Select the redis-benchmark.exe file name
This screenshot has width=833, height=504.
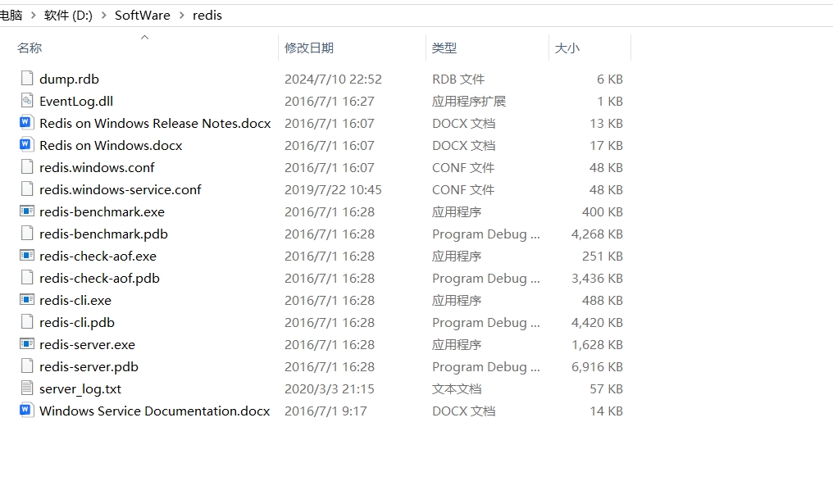click(x=102, y=212)
